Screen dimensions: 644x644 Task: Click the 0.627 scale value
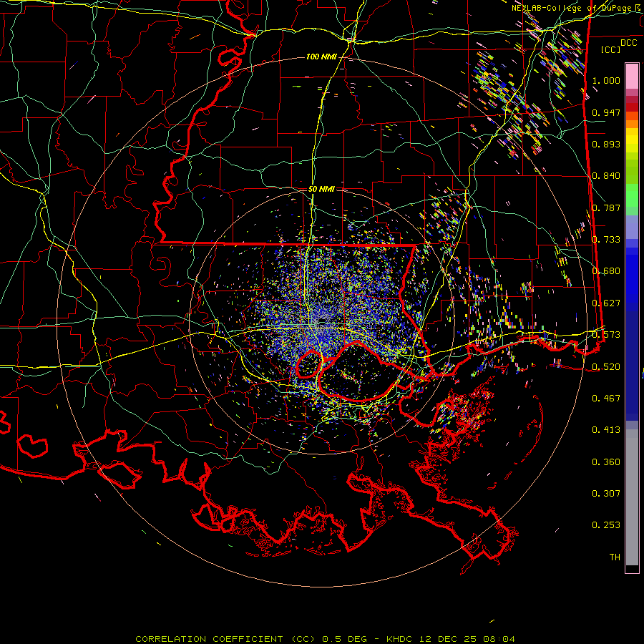[x=606, y=303]
